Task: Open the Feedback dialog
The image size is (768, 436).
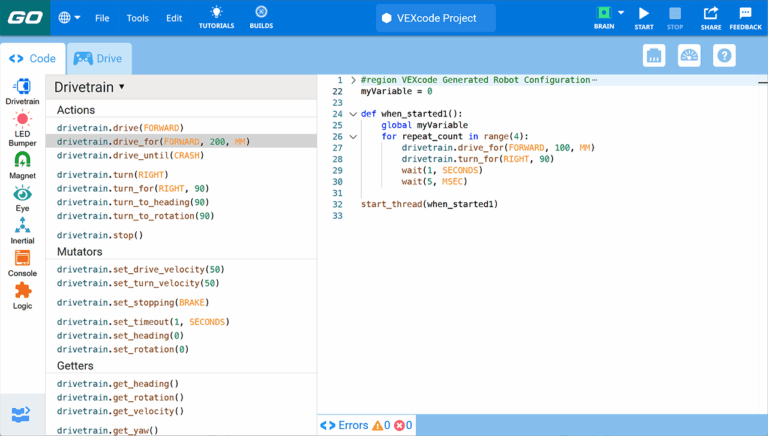Action: [745, 18]
